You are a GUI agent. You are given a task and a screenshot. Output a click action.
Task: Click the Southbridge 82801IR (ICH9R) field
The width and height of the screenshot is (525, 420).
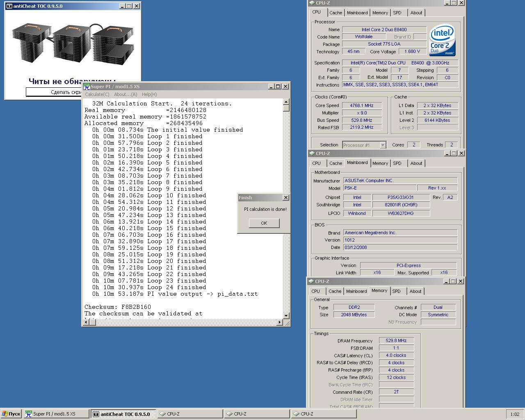coord(401,205)
